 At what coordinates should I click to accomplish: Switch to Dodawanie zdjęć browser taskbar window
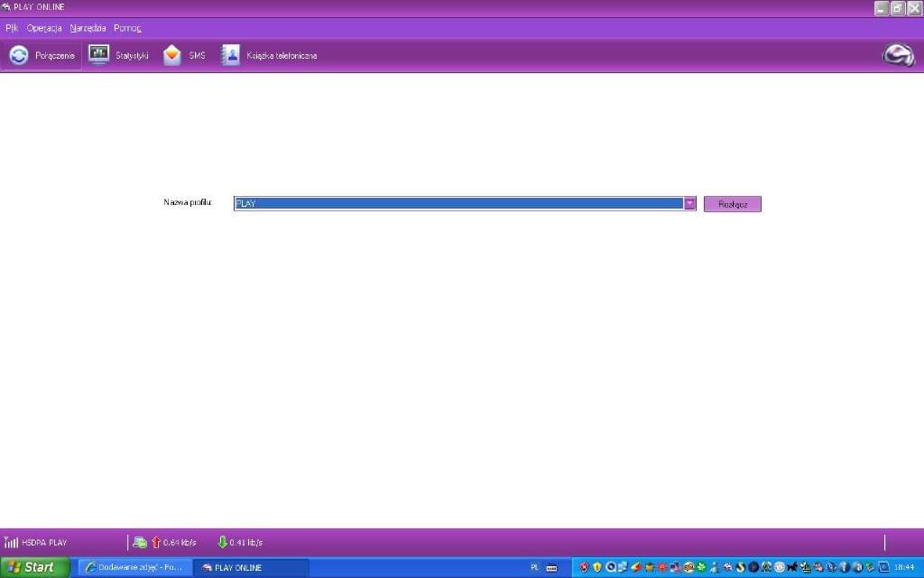pyautogui.click(x=135, y=567)
